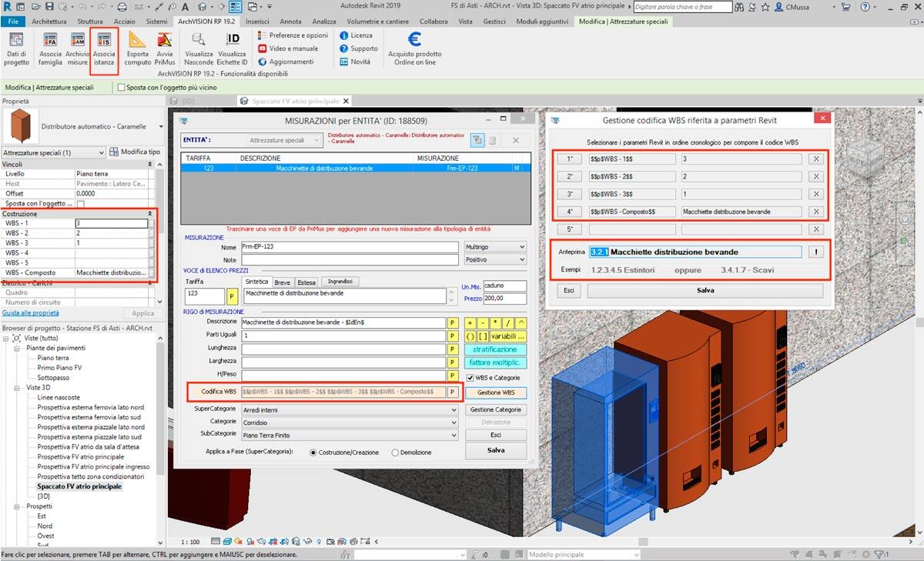Screen dimensions: 924x561
Task: Click the Gestione Categorie button
Action: pos(497,410)
